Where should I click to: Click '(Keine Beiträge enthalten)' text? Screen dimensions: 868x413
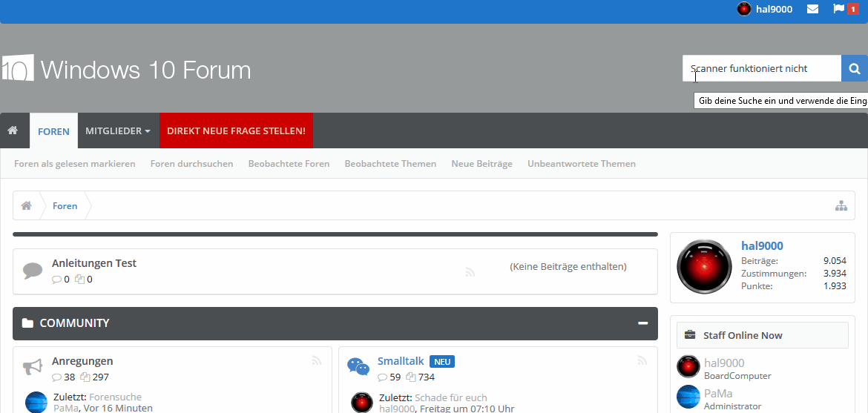[568, 267]
